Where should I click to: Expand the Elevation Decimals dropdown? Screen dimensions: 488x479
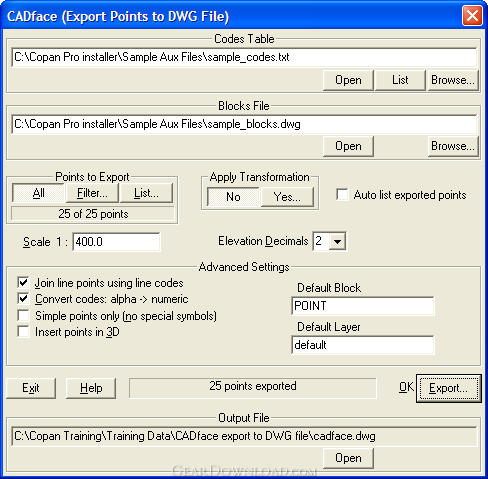click(337, 241)
